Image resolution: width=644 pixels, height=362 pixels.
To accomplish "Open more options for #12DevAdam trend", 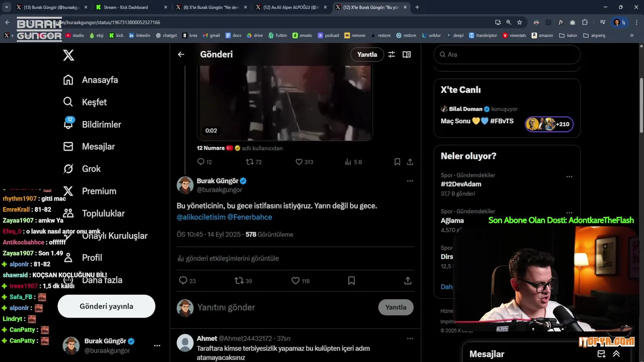I will point(570,177).
